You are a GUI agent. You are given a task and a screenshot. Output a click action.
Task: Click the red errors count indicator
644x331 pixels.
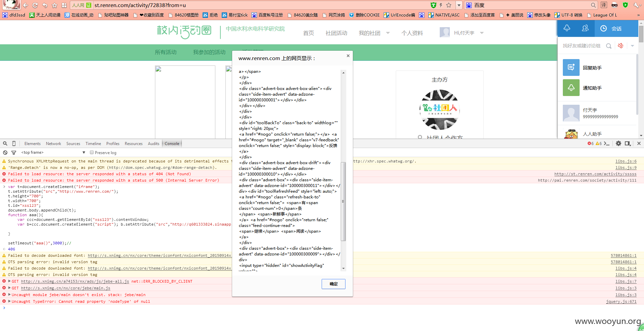tap(590, 143)
